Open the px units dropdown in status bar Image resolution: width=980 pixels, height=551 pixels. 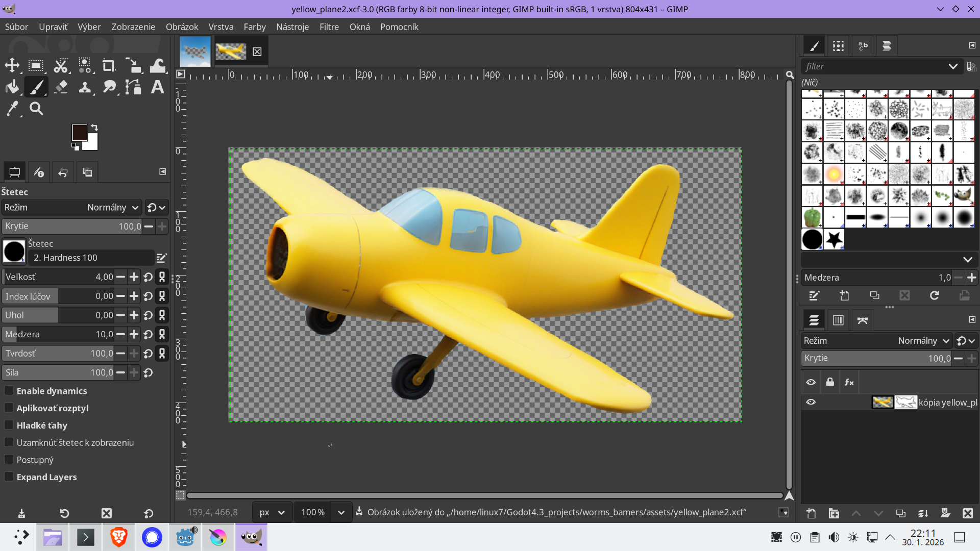[272, 512]
